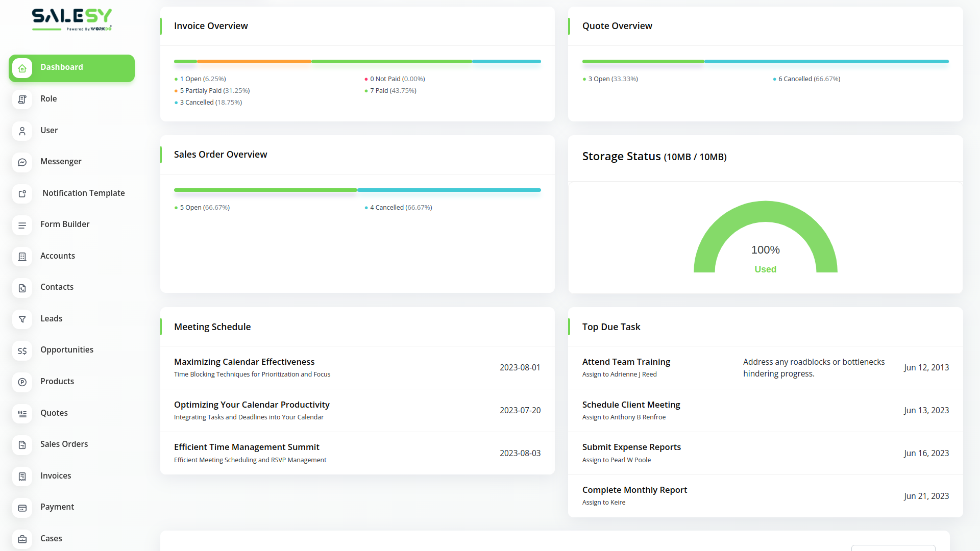The image size is (980, 551).
Task: Click the Payment card icon
Action: click(x=22, y=508)
